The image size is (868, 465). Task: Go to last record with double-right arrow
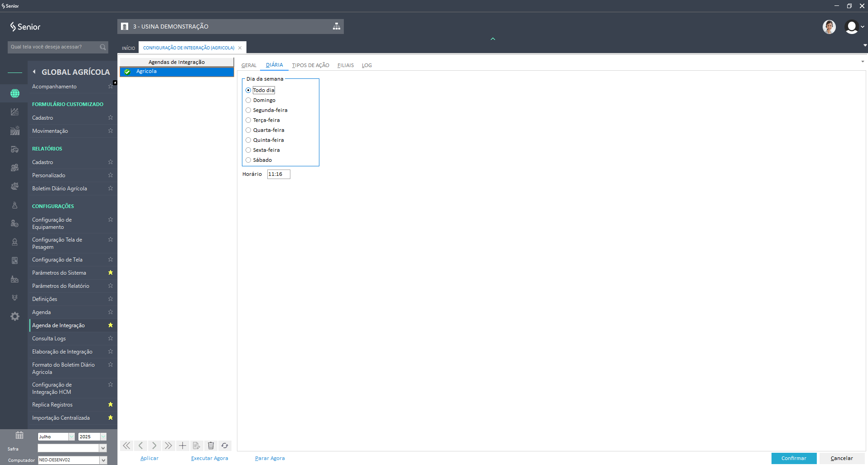[169, 446]
